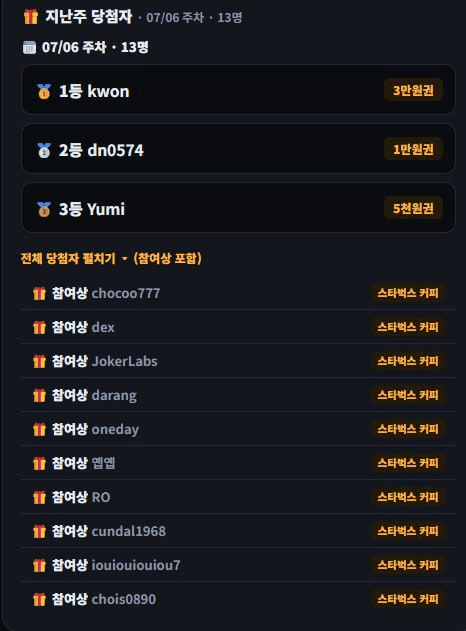Click the gold medal icon for kwon
Screen dimensions: 466x631
(44, 92)
